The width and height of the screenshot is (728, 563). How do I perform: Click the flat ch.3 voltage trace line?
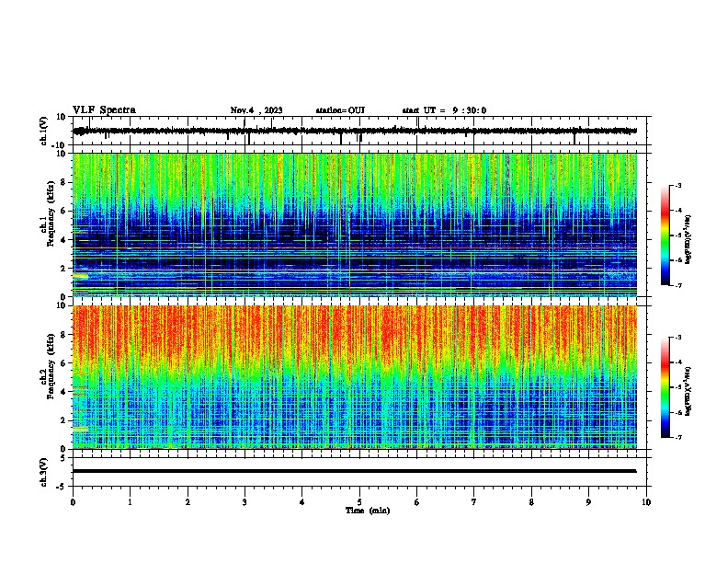[355, 471]
